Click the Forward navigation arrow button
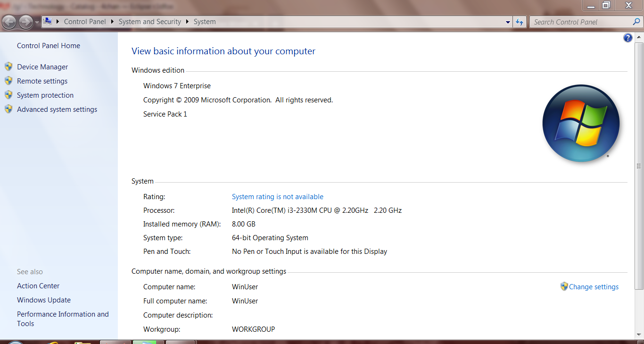This screenshot has width=644, height=344. tap(26, 22)
